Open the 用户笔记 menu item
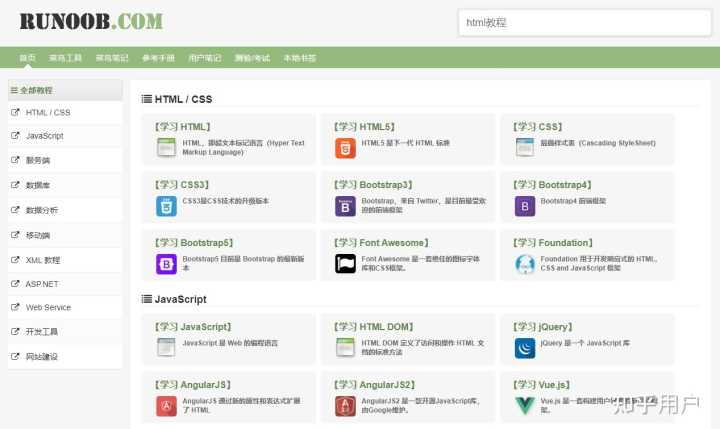The image size is (720, 429). 205,58
